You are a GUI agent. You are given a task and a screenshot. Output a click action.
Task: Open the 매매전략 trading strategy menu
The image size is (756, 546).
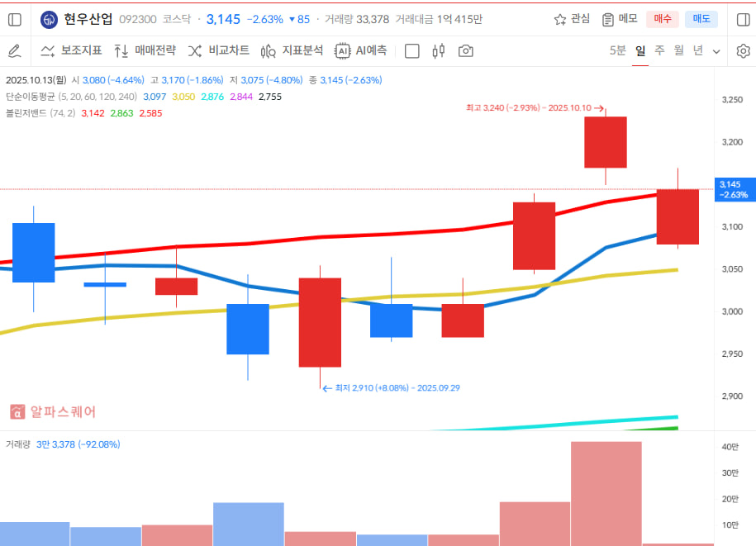[x=145, y=51]
